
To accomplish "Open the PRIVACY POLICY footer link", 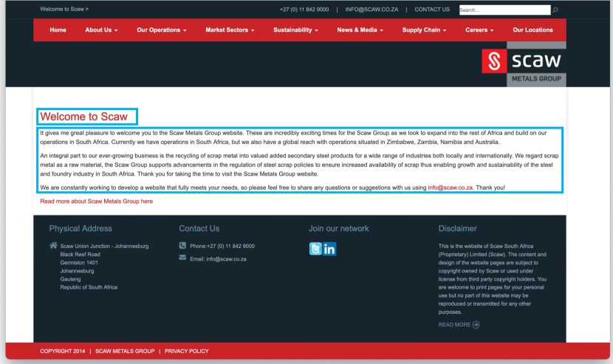I will coord(186,351).
